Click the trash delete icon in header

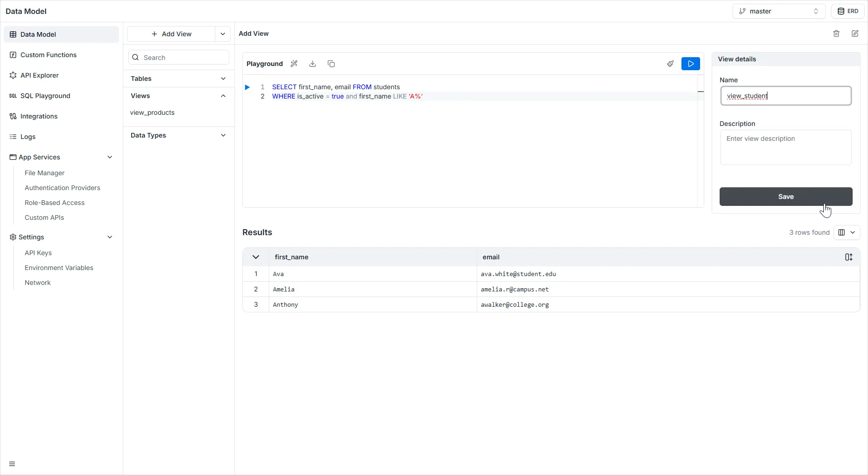(x=836, y=33)
